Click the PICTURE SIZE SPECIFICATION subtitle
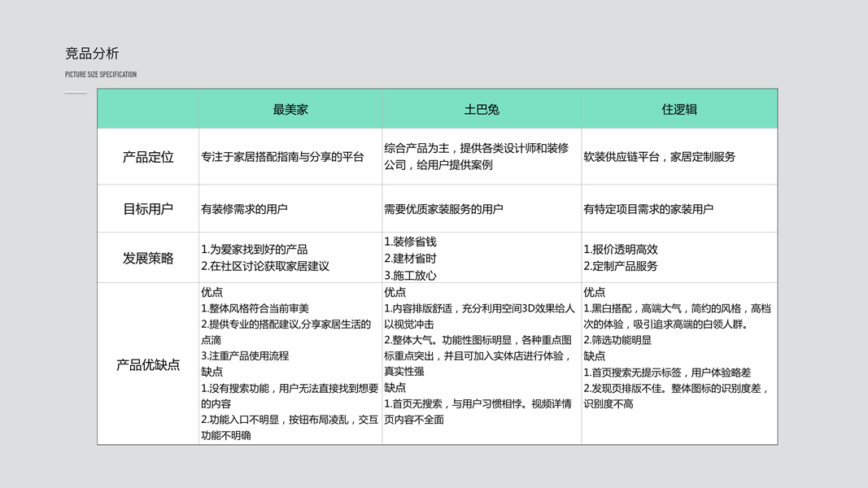The image size is (868, 488). click(101, 74)
